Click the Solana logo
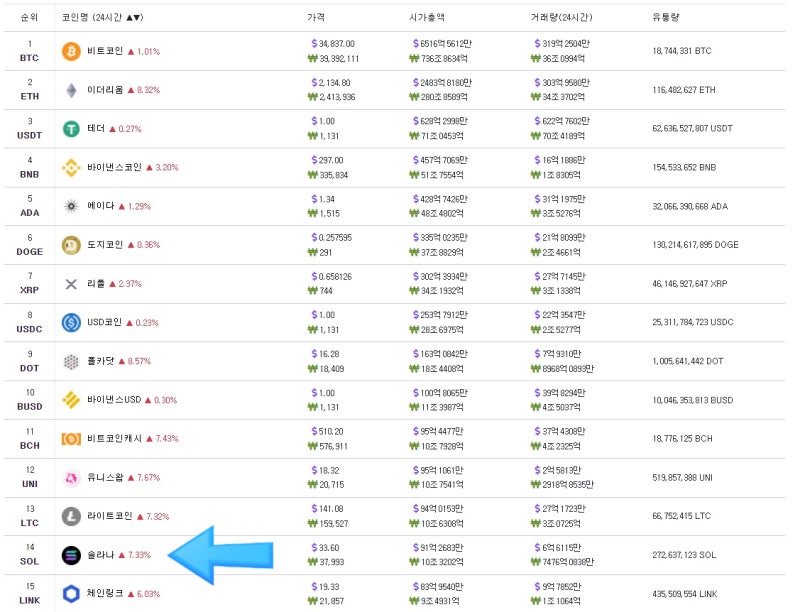The height and width of the screenshot is (612, 800). 71,555
